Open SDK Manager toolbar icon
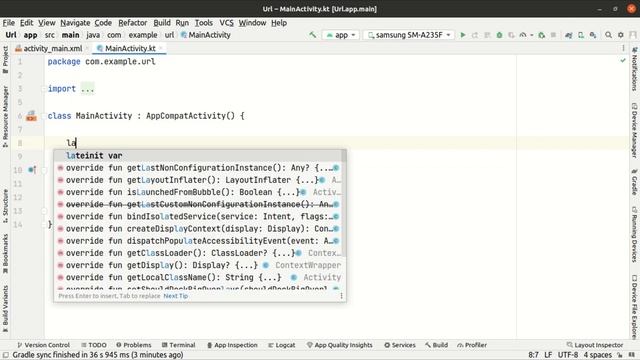 click(x=593, y=35)
